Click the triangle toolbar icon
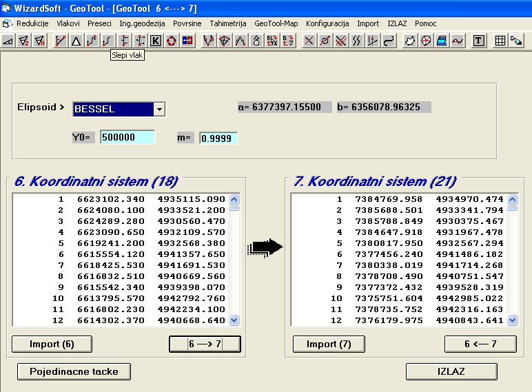 tap(76, 41)
